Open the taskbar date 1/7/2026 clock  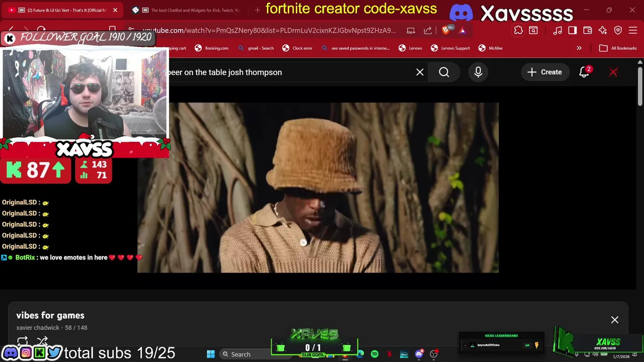621,356
